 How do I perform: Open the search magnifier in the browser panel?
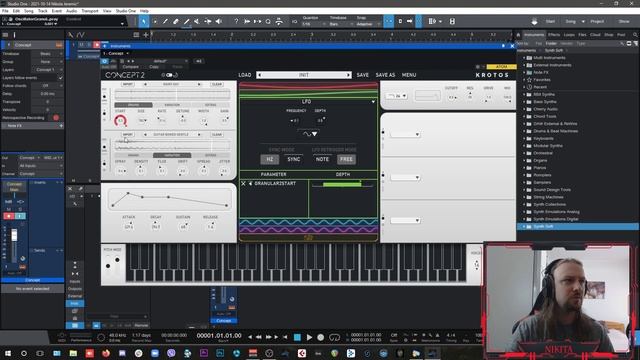click(635, 35)
